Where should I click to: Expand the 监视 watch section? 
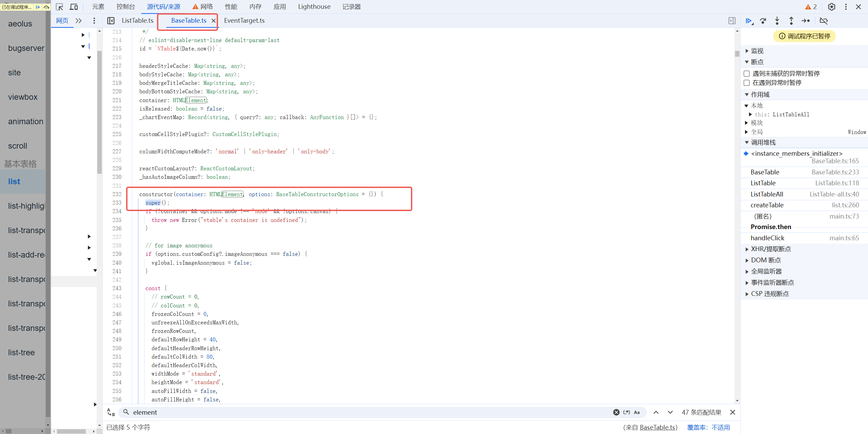point(757,51)
